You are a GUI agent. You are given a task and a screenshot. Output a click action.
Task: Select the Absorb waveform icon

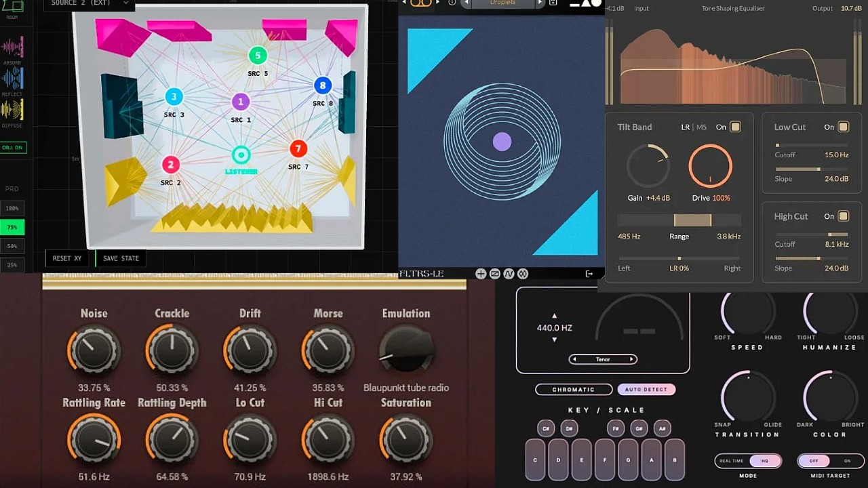pos(12,47)
